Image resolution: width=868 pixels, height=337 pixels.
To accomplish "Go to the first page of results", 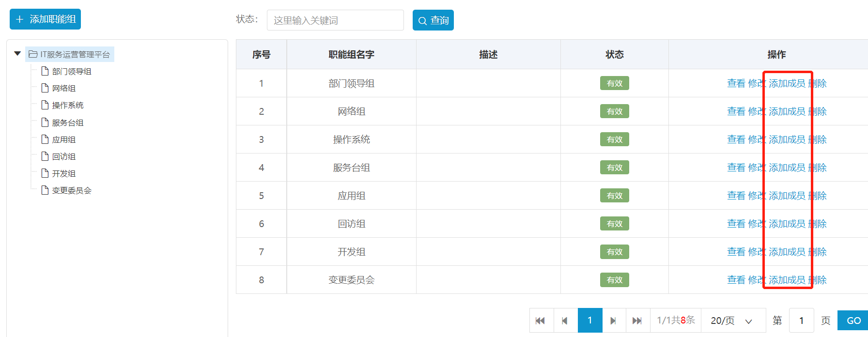I will [x=541, y=321].
